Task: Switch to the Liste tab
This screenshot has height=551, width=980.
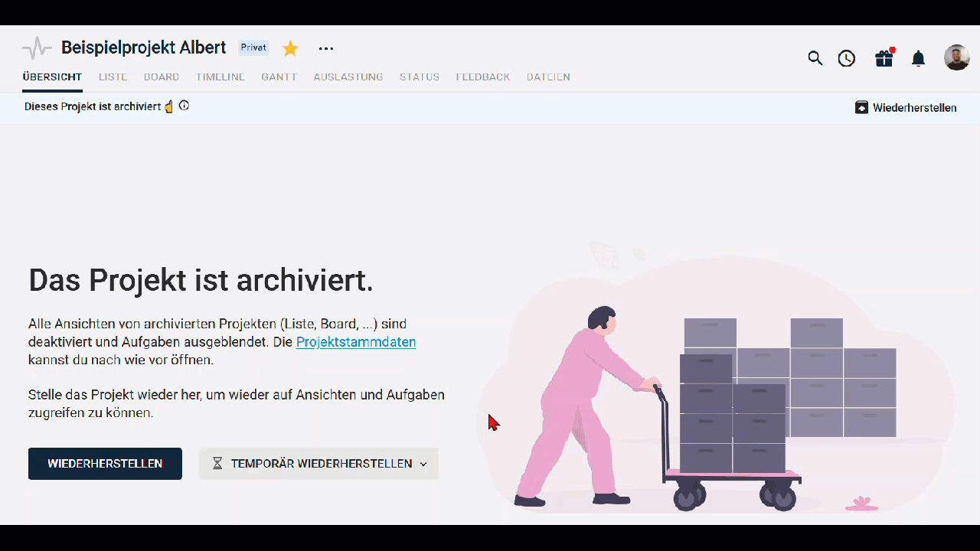Action: click(113, 77)
